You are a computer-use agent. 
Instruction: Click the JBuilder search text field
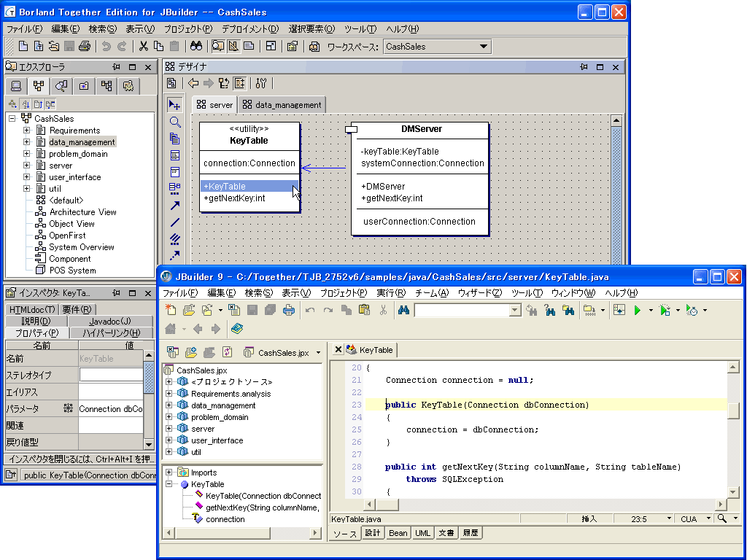coord(462,311)
